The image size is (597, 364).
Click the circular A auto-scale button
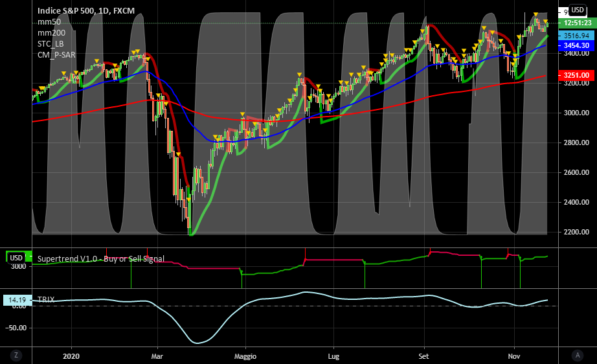(x=578, y=355)
